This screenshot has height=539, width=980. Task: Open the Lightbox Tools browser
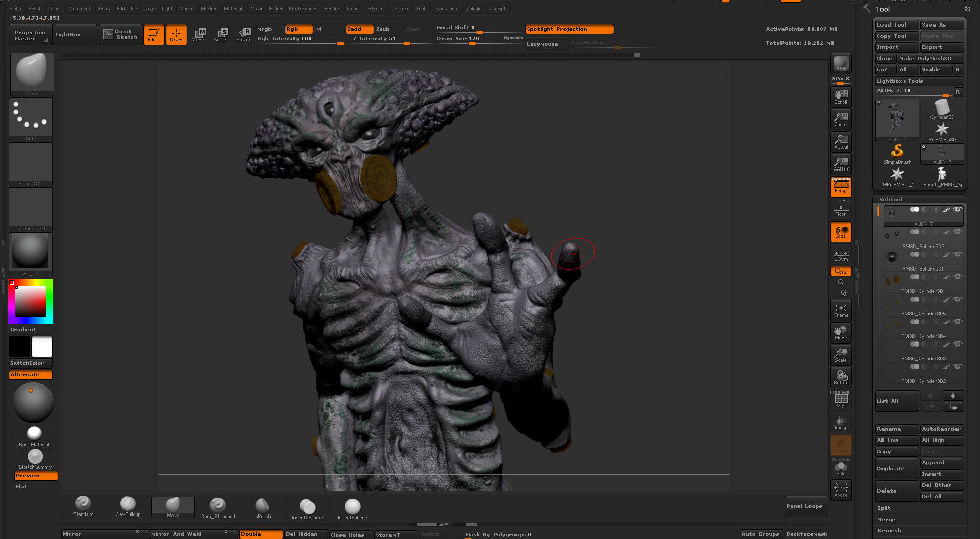[919, 81]
